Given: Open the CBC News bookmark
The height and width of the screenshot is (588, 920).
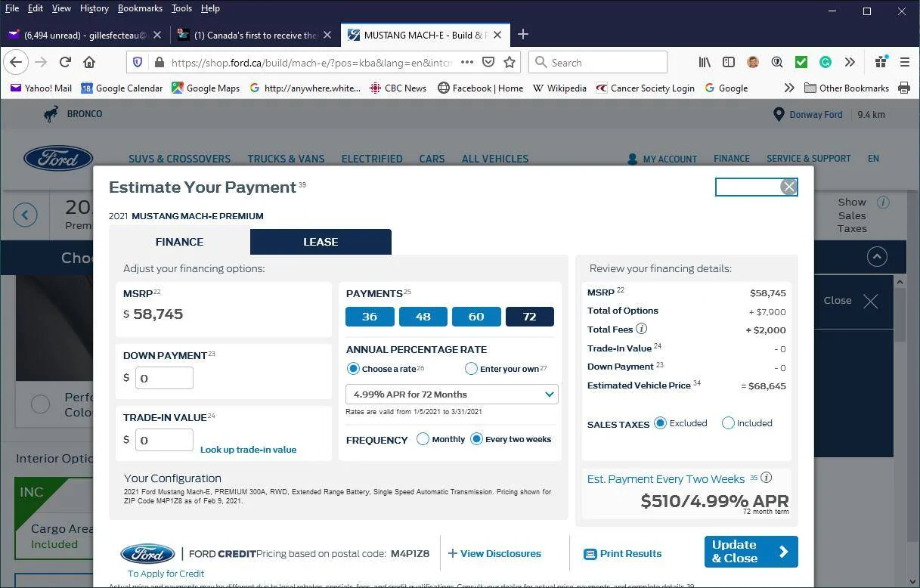Looking at the screenshot, I should tap(398, 88).
